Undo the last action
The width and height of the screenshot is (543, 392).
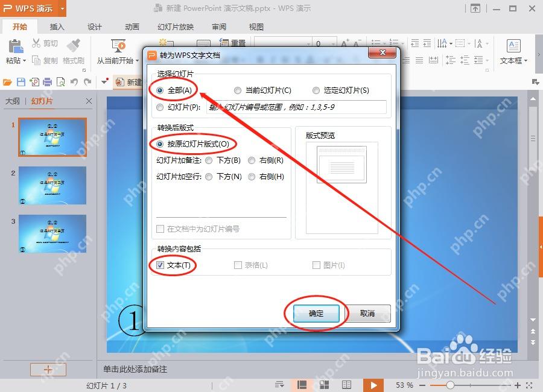[74, 82]
